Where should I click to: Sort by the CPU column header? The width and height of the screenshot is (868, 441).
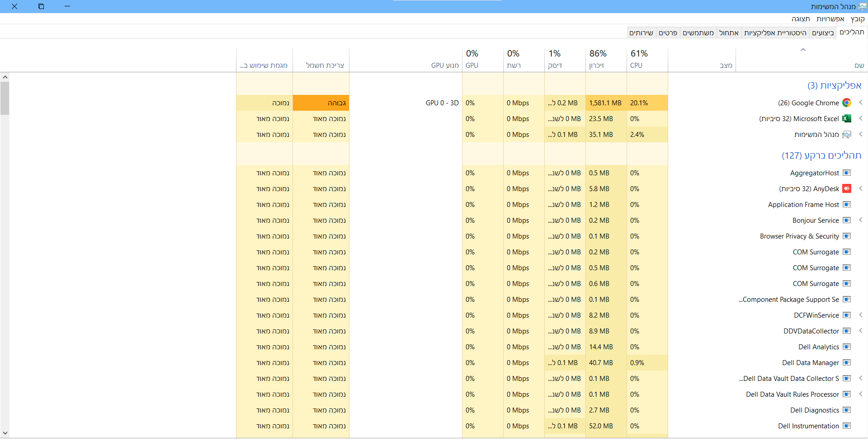[647, 59]
